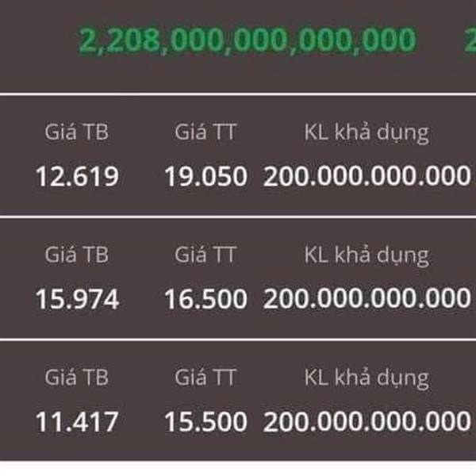Select the first row Giá TB label
Screen dimensions: 476x476
tap(76, 132)
